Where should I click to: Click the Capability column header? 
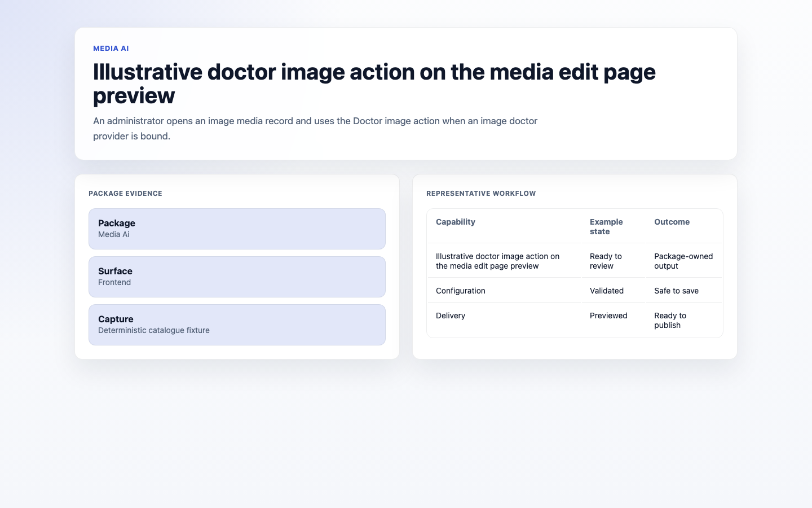pos(456,222)
